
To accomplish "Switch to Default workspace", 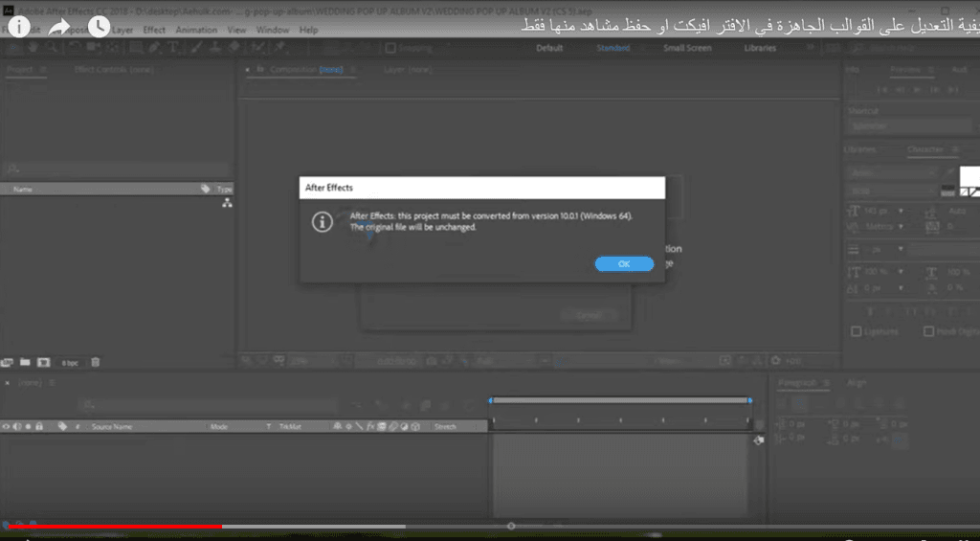I will tap(549, 48).
